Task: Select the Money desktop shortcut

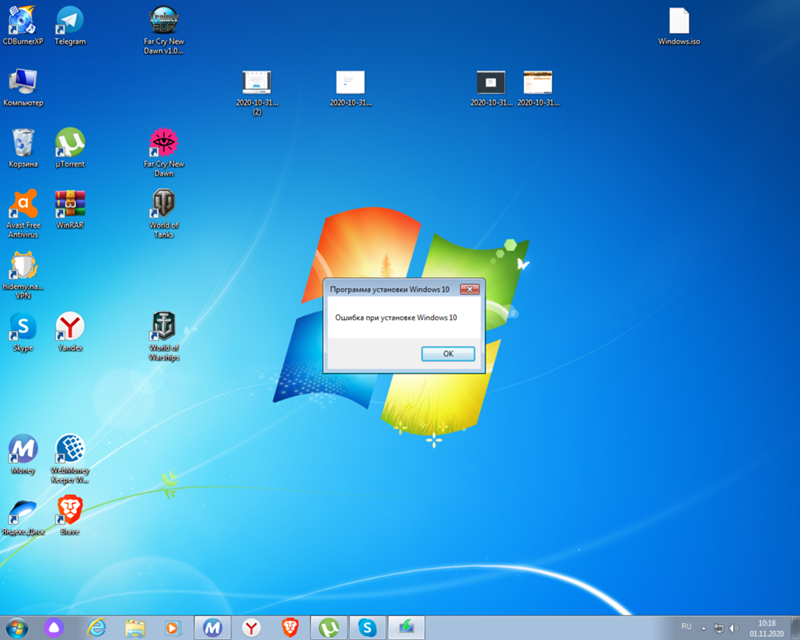Action: pyautogui.click(x=23, y=455)
